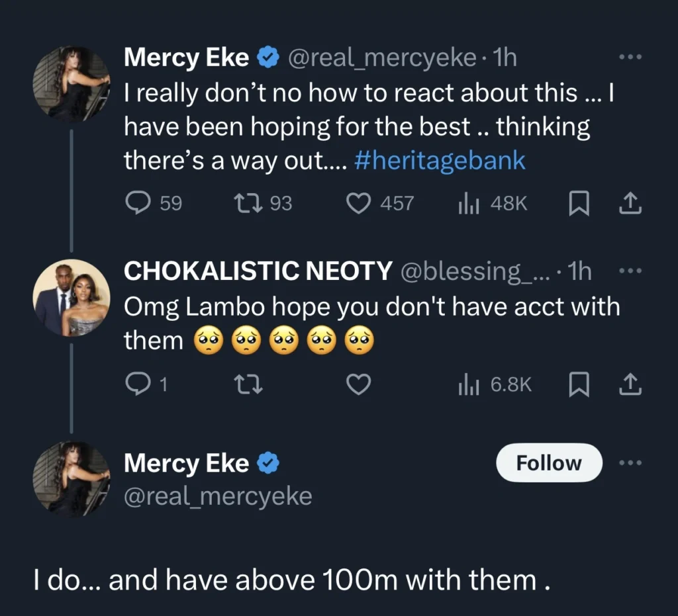Share Mercy Eke's tweet
Viewport: 678px width, 616px height.
(x=629, y=203)
